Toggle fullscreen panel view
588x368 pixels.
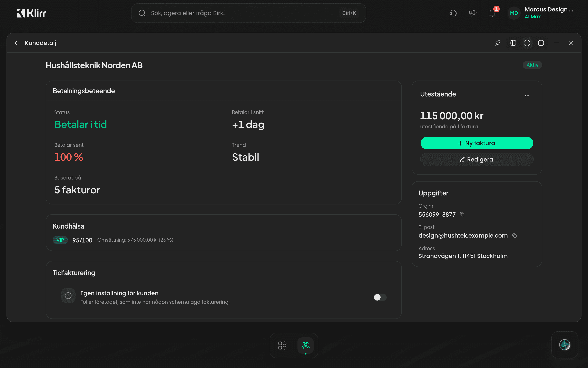527,43
